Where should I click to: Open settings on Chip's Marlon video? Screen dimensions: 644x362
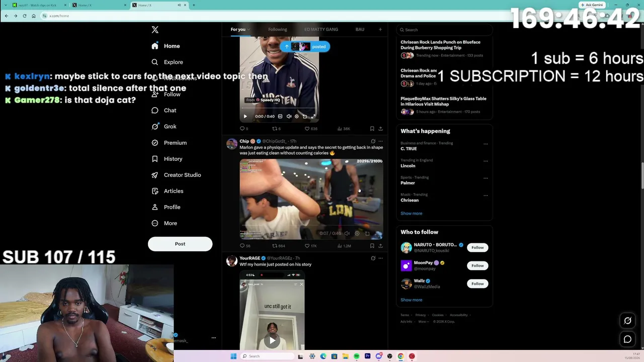pyautogui.click(x=357, y=233)
